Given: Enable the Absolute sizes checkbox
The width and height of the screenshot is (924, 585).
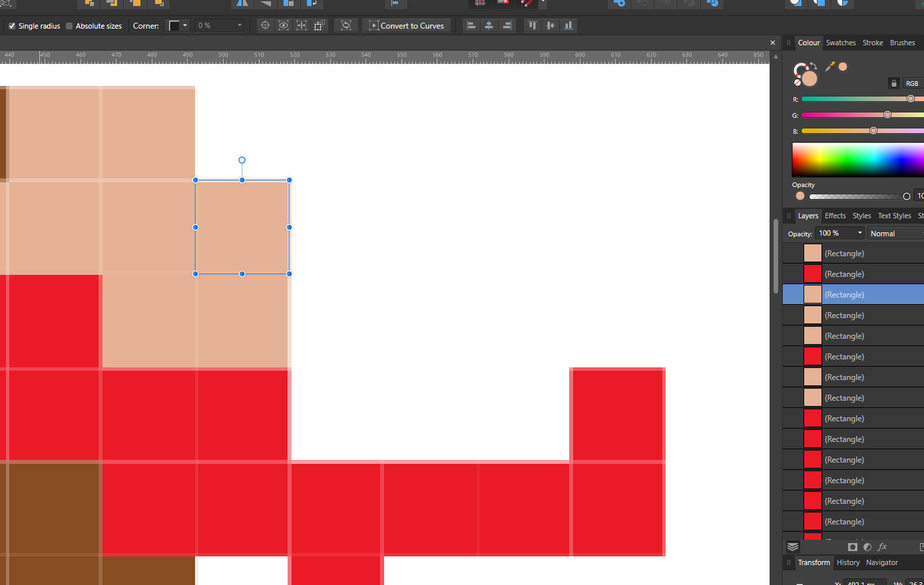Looking at the screenshot, I should pos(69,26).
